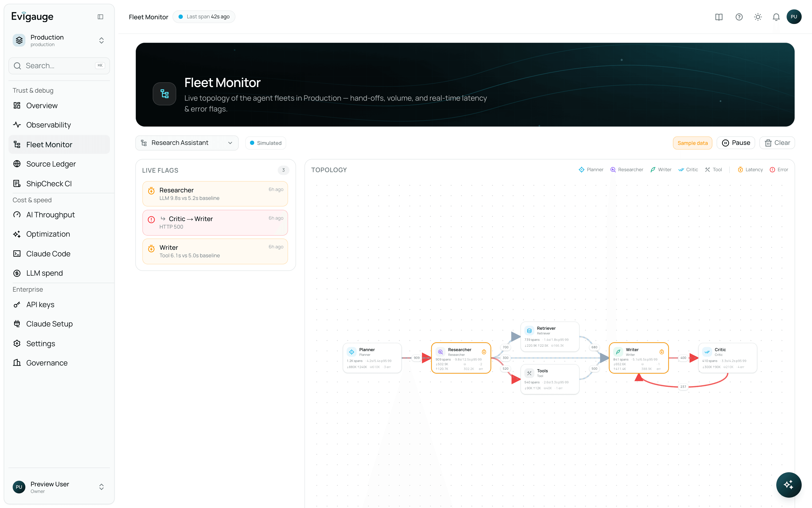This screenshot has width=812, height=508.
Task: Click the Critic node checkmark icon
Action: (707, 352)
